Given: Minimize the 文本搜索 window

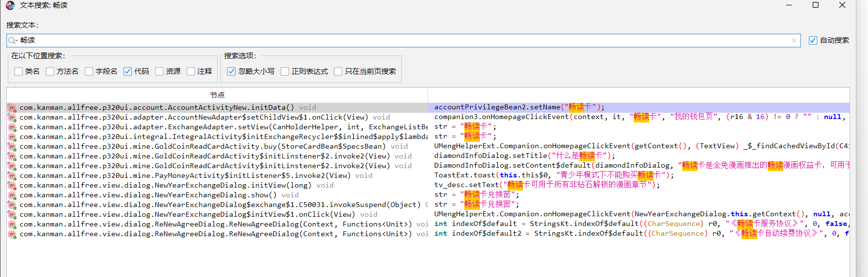Looking at the screenshot, I should click(x=789, y=5).
